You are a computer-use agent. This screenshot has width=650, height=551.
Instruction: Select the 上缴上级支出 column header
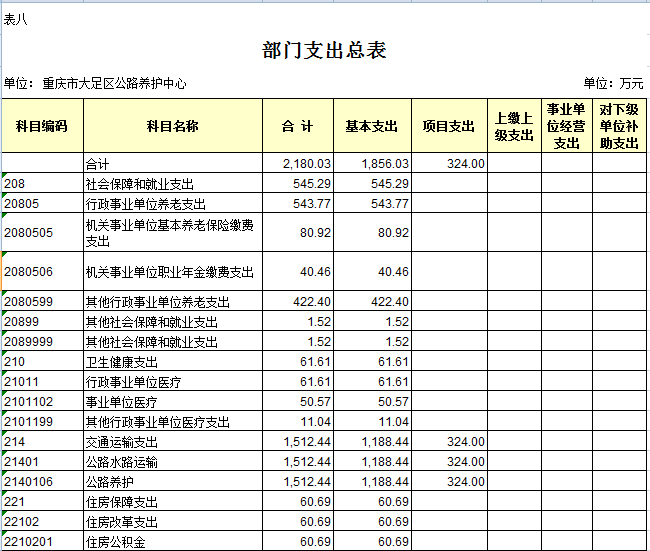514,126
